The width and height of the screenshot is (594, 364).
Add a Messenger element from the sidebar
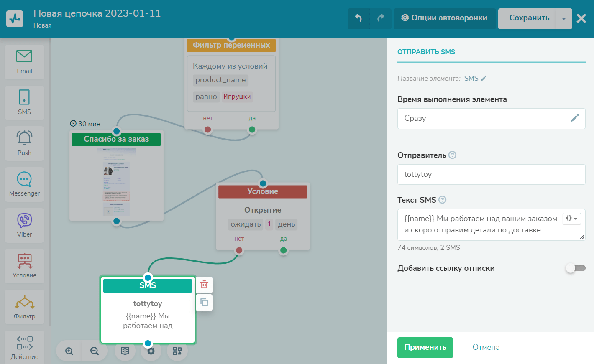tap(24, 184)
